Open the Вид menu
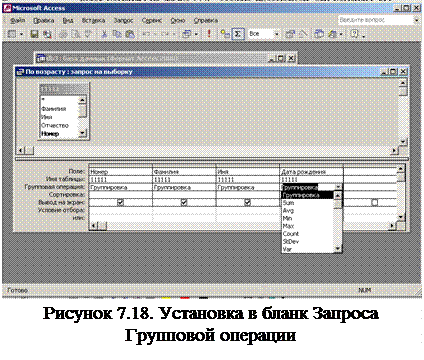The width and height of the screenshot is (424, 360). coord(68,20)
